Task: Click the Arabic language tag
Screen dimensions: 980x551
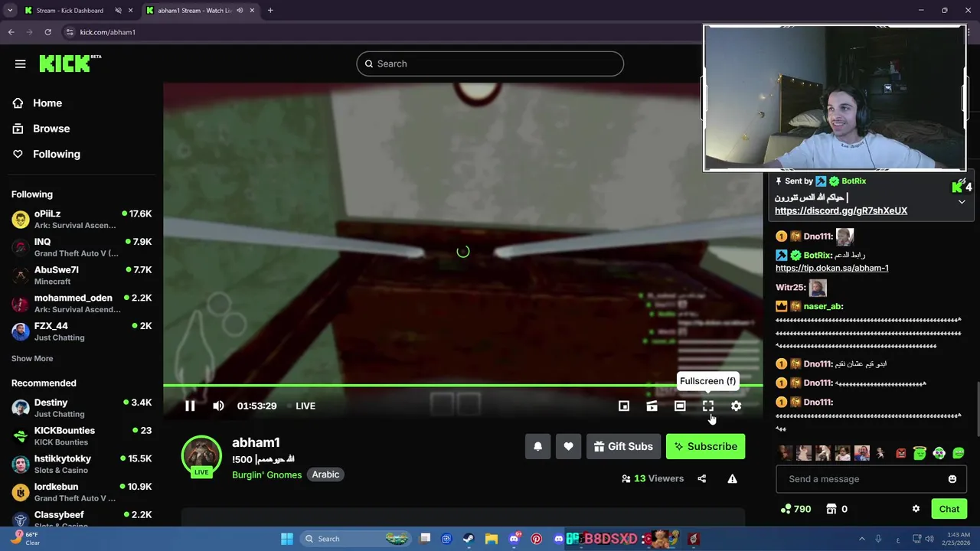Action: tap(325, 474)
